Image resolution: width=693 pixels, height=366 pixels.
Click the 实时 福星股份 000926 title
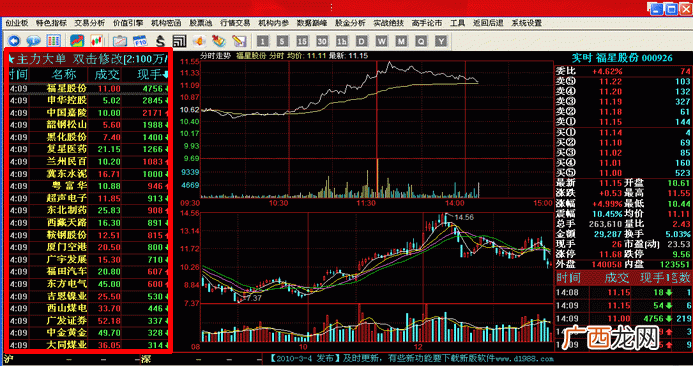tap(622, 58)
